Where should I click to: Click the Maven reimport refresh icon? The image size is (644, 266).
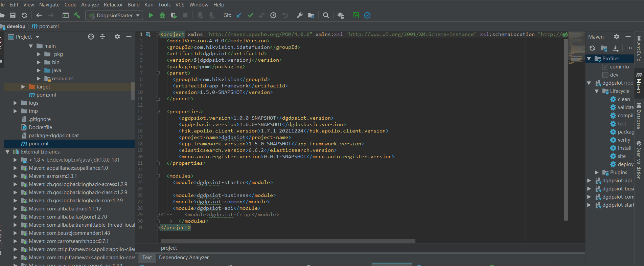[592, 48]
